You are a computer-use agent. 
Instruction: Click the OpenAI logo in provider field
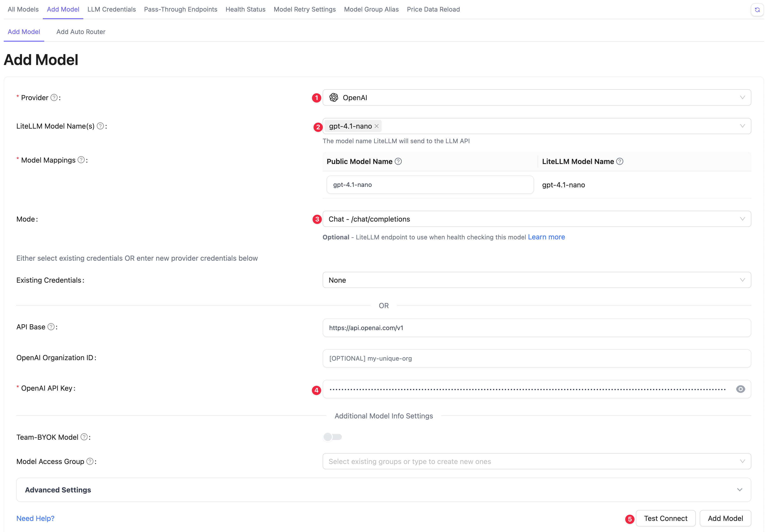[x=334, y=97]
